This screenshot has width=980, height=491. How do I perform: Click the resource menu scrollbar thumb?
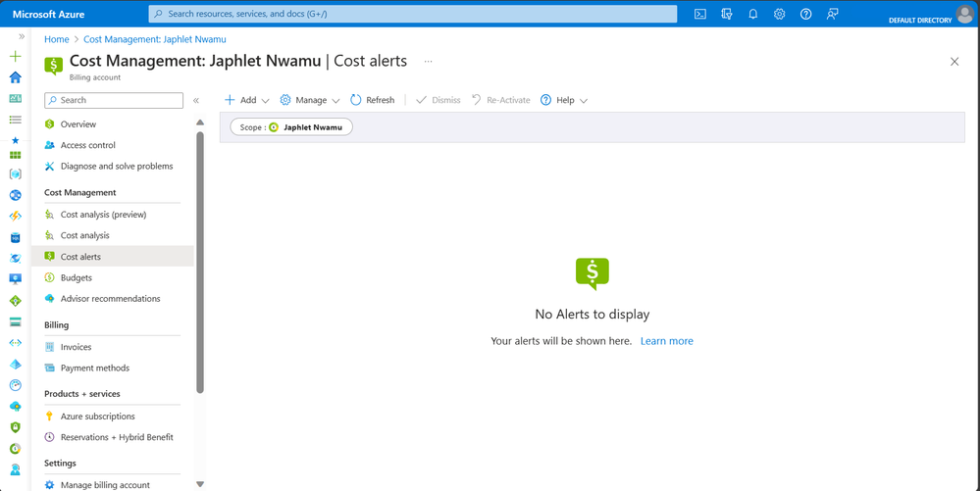200,262
